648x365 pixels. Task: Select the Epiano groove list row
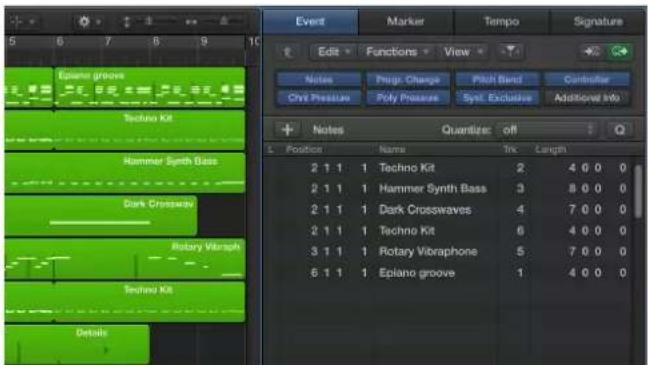coord(448,273)
